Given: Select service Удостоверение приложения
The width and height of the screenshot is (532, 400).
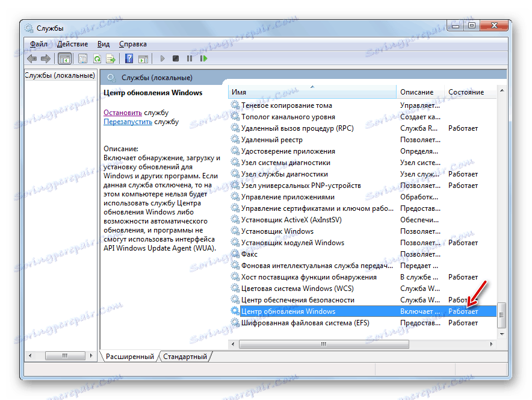Looking at the screenshot, I should point(363,151).
